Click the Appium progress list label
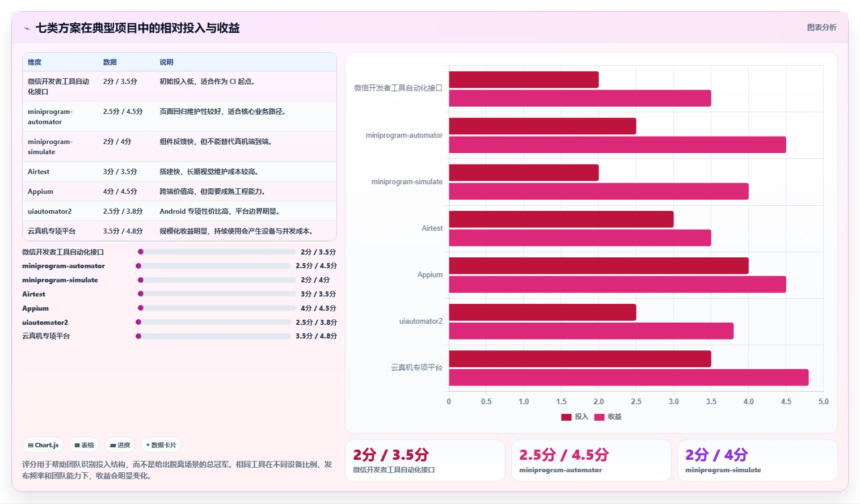 point(35,308)
